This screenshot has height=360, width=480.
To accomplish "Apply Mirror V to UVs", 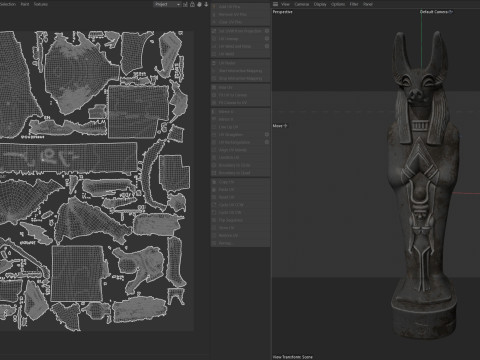I will click(240, 119).
